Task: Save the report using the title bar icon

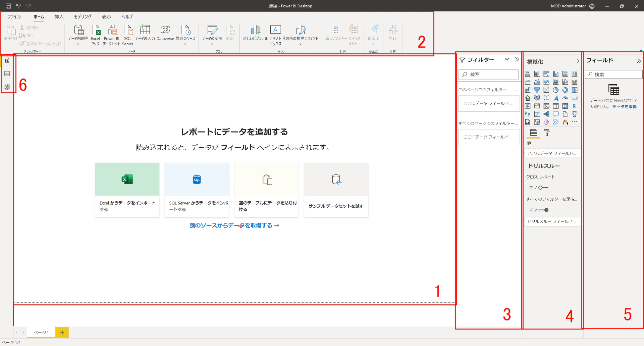Action: [8, 6]
